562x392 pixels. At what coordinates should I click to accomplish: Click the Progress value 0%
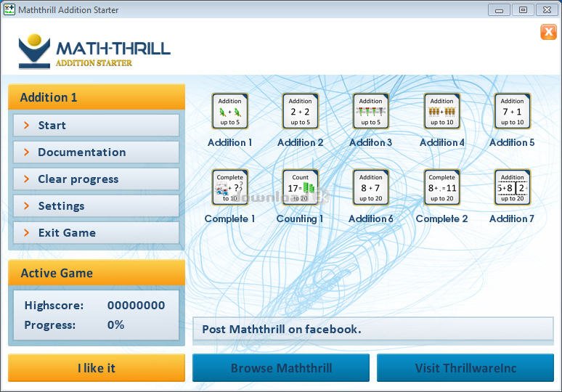(115, 324)
